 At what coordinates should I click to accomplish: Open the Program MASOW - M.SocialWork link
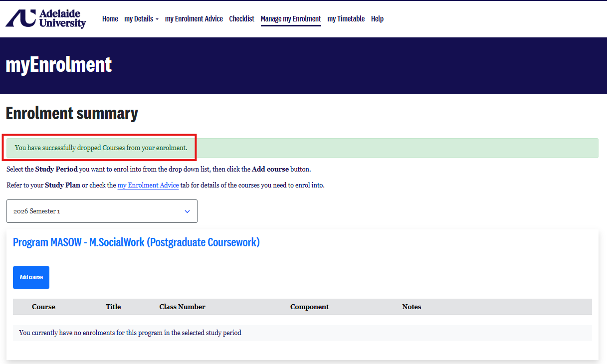point(136,242)
